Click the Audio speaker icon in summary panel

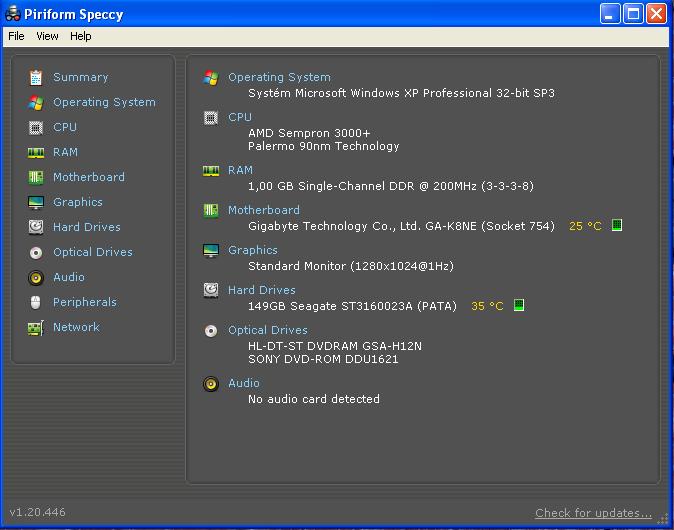[x=211, y=383]
